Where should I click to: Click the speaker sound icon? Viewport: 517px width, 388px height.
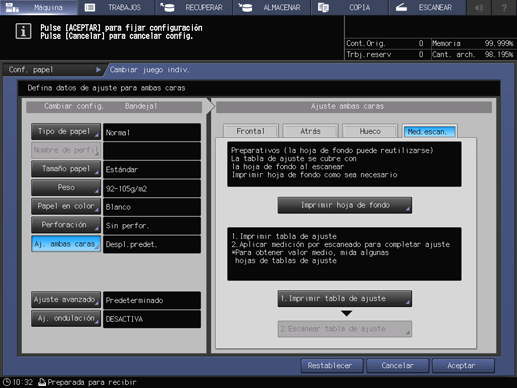(x=479, y=7)
